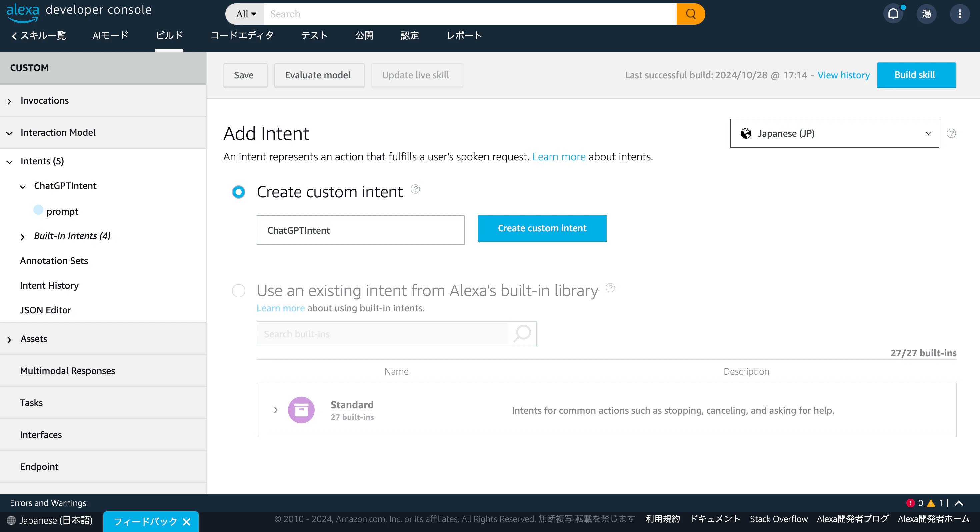This screenshot has width=980, height=532.
Task: Open the Tasks section
Action: click(x=31, y=403)
